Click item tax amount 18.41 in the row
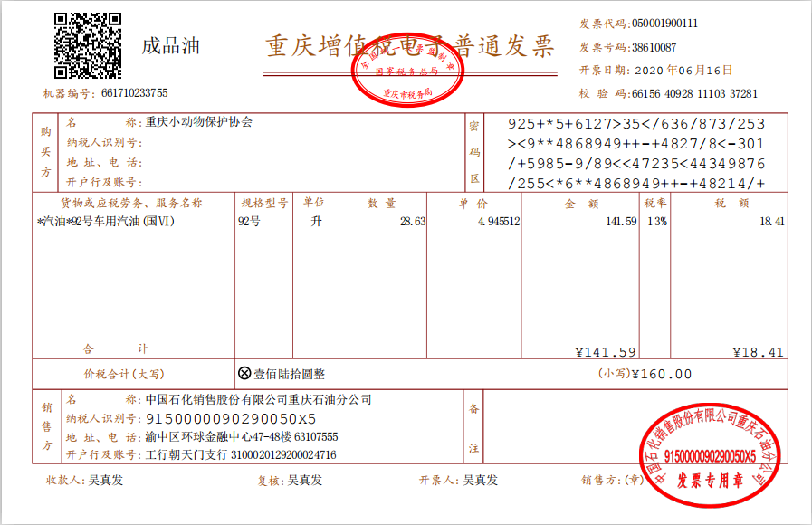Image resolution: width=812 pixels, height=525 pixels. 772,222
